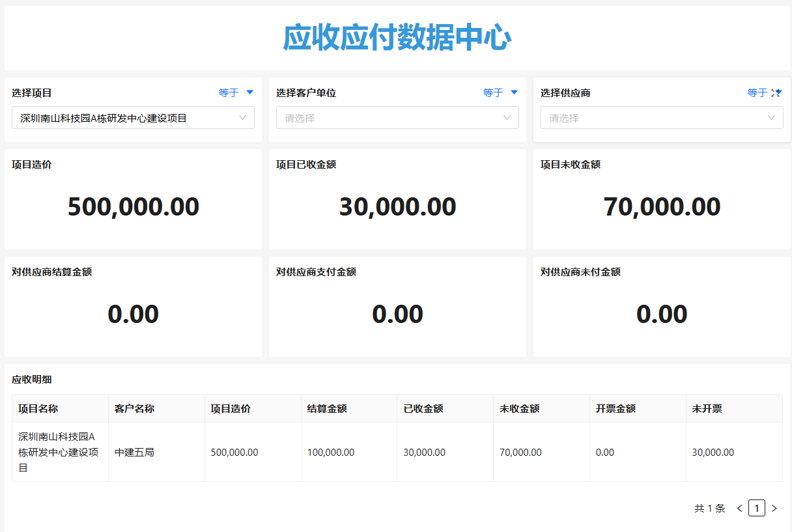Click the chevron arrow in 选择项目 select box
The width and height of the screenshot is (792, 532).
(243, 118)
